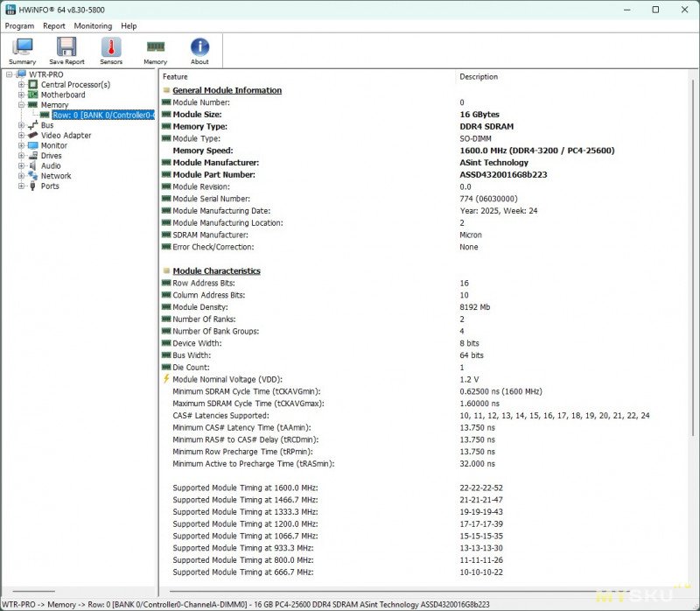Click 'Supported Module Timing at 666.7 MHz:'
The width and height of the screenshot is (700, 611).
(x=243, y=572)
